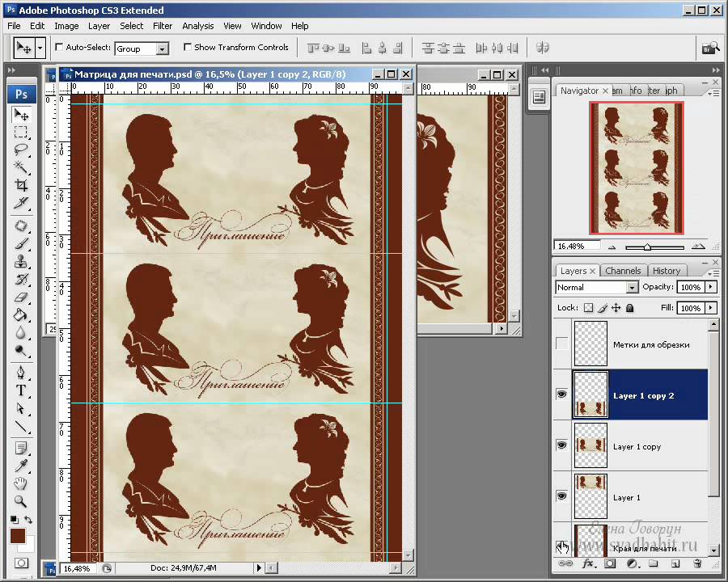Viewport: 728px width, 582px height.
Task: Open the Layer menu
Action: tap(99, 26)
